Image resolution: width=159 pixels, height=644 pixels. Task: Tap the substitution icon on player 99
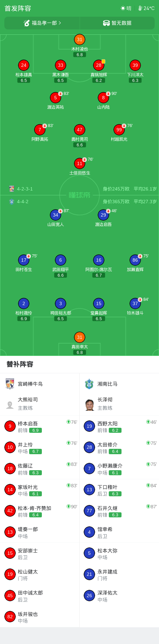(124, 126)
